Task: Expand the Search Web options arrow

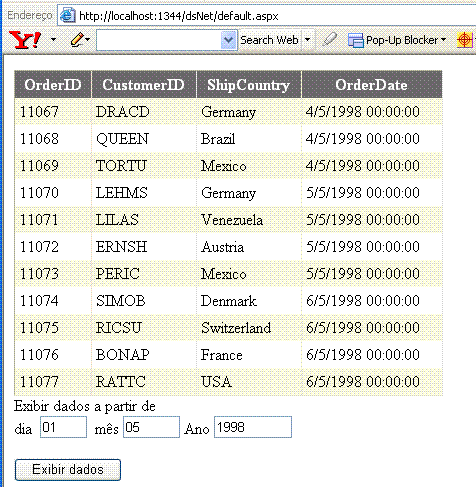Action: pyautogui.click(x=307, y=40)
